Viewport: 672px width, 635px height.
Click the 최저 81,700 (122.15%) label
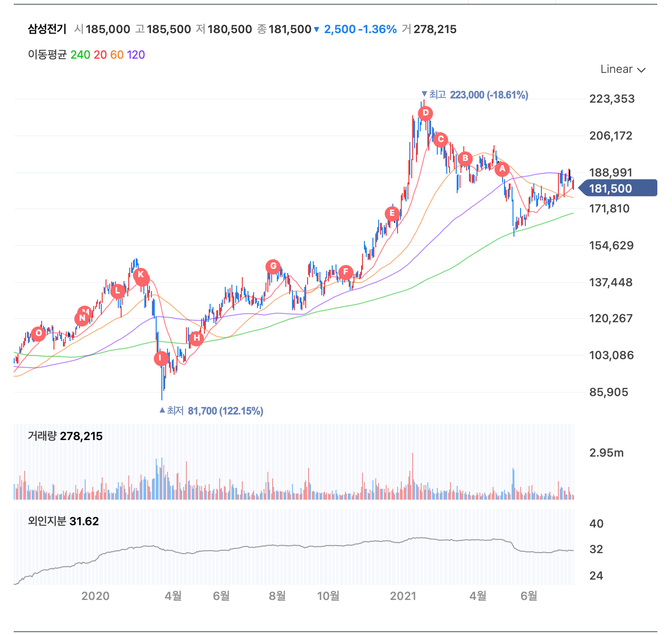coord(211,411)
